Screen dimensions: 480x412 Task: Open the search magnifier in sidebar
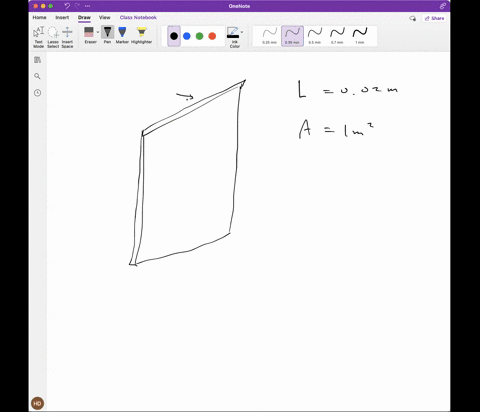point(37,76)
